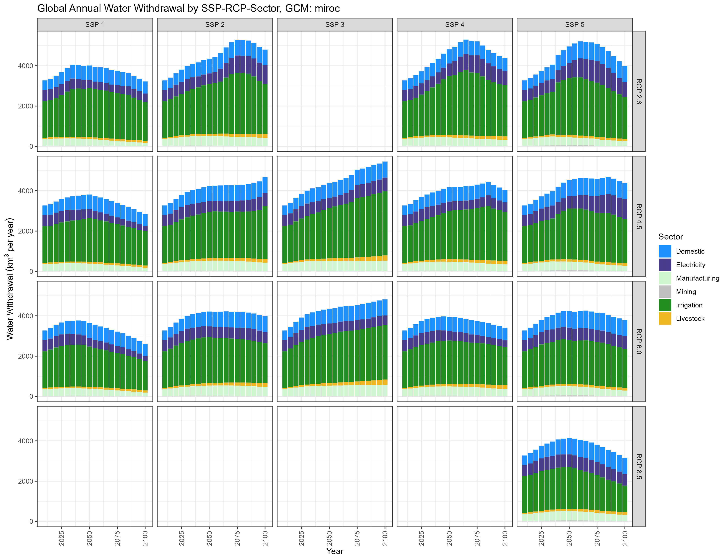Image resolution: width=728 pixels, height=560 pixels.
Task: Click the Livestock legend label text
Action: pyautogui.click(x=690, y=318)
